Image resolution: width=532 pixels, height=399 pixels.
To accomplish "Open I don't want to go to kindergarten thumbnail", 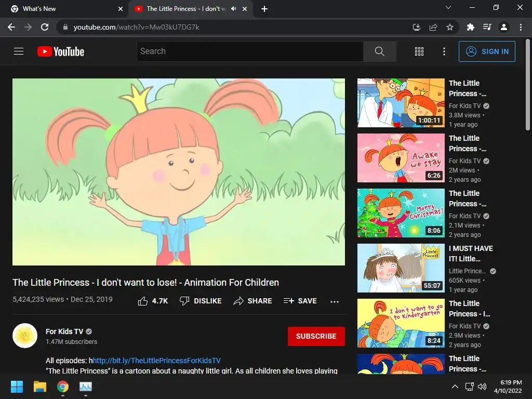I will coord(401,323).
